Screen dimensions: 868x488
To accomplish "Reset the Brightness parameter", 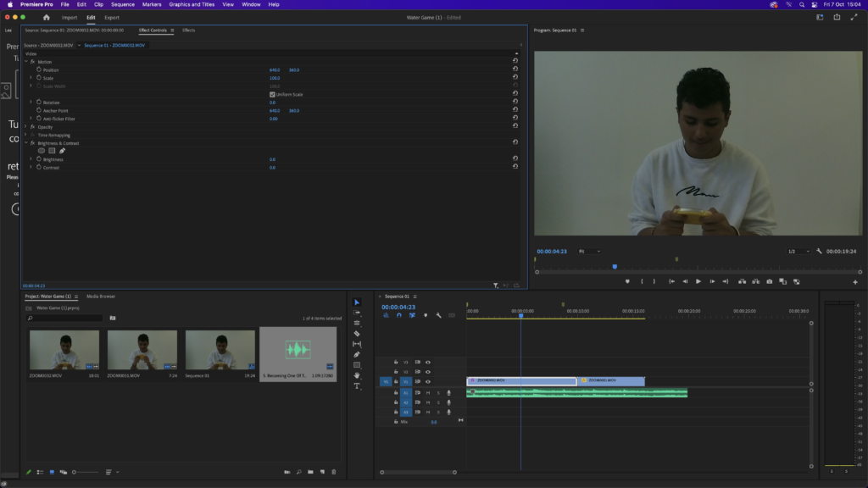I will point(515,158).
